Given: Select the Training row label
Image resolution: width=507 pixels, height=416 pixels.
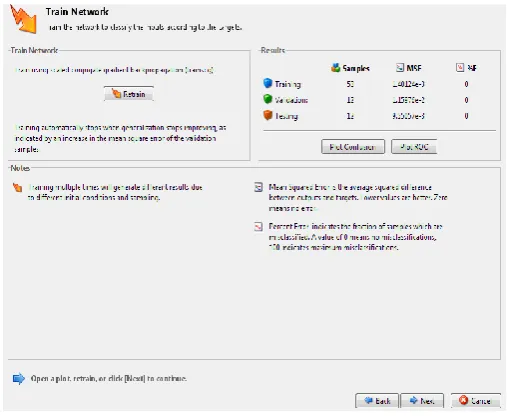Looking at the screenshot, I should (x=288, y=84).
